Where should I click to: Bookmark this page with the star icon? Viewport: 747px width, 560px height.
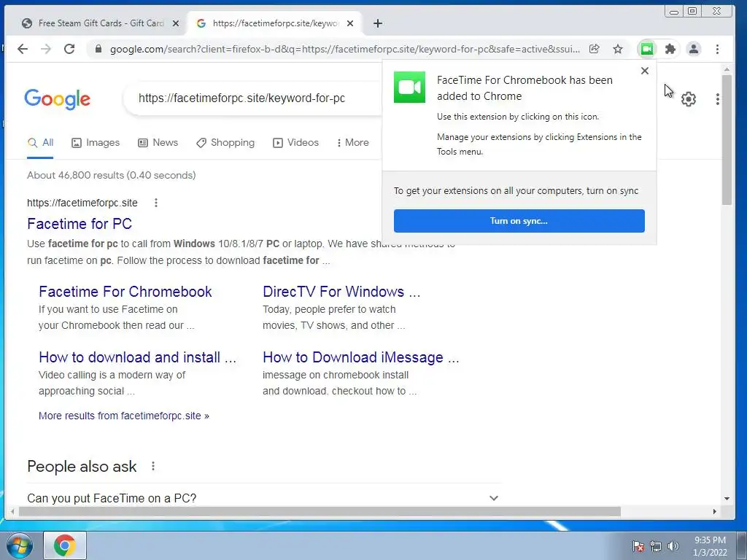tap(618, 49)
